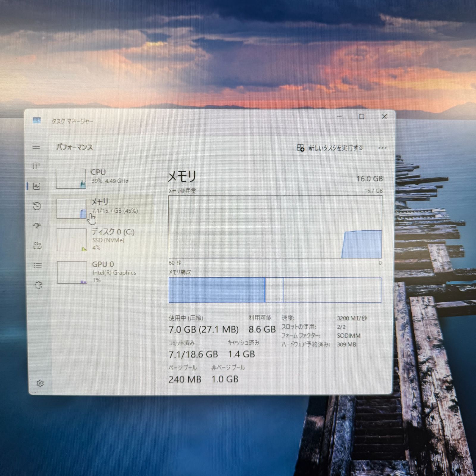Click the disk mini graph thumbnail
476x476 pixels.
[72, 240]
